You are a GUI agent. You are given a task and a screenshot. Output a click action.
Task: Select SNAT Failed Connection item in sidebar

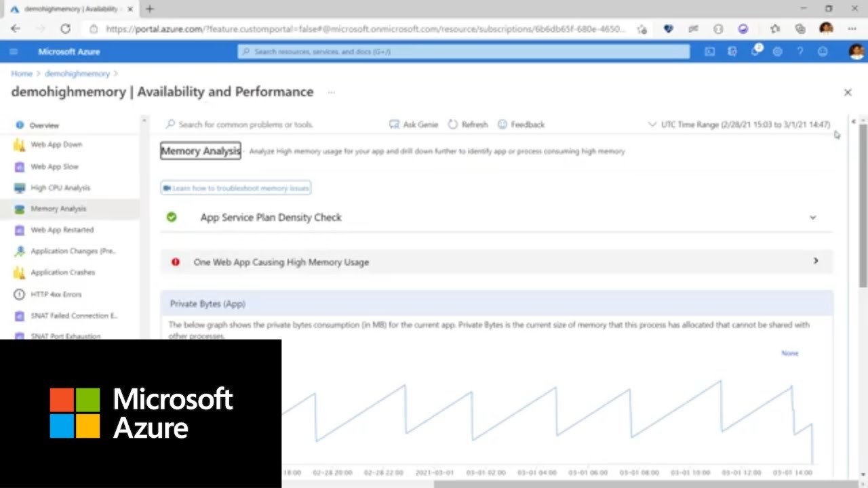click(x=74, y=316)
